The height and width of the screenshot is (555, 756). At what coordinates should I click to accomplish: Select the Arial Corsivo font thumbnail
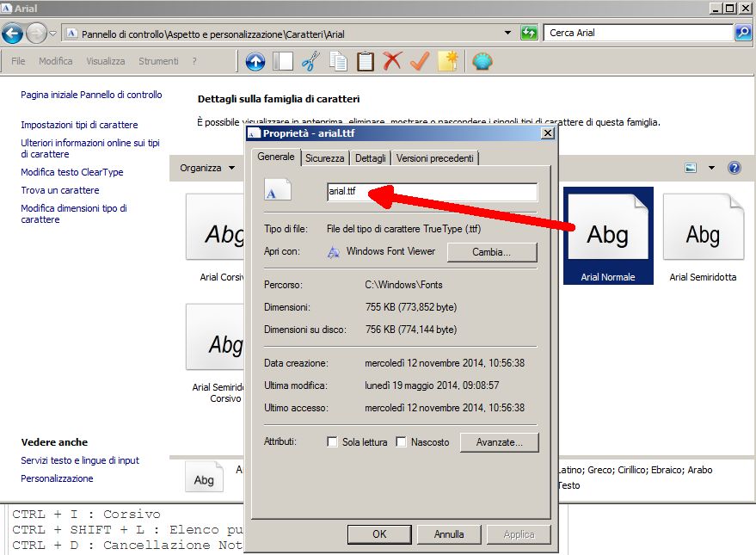pyautogui.click(x=216, y=237)
